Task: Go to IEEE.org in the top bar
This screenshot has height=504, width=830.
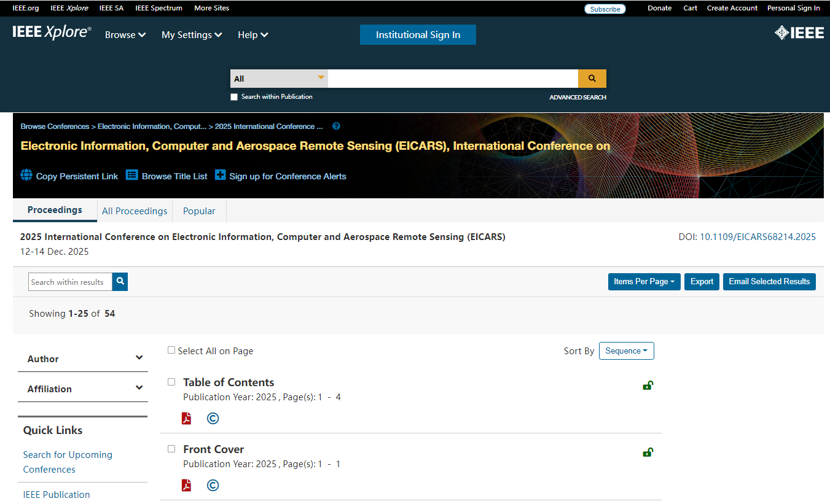Action: coord(26,8)
